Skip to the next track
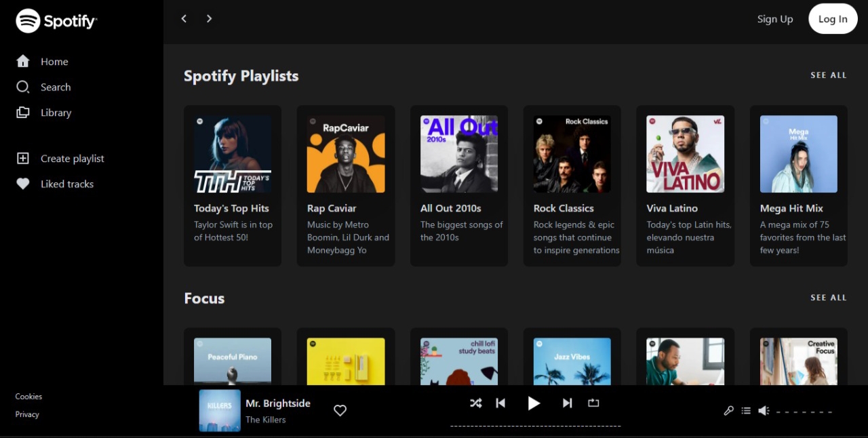The image size is (868, 438). (567, 403)
